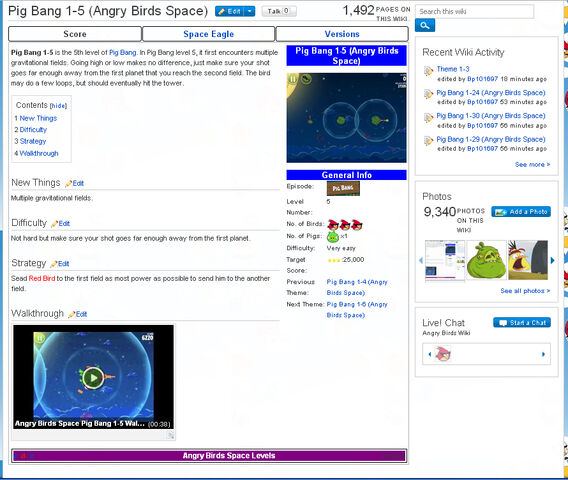Open the Edit dropdown arrow
Image resolution: width=568 pixels, height=480 pixels.
coord(250,12)
